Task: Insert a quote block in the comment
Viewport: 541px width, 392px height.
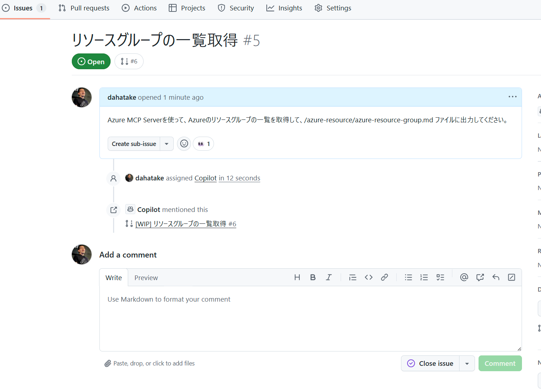Action: 352,277
